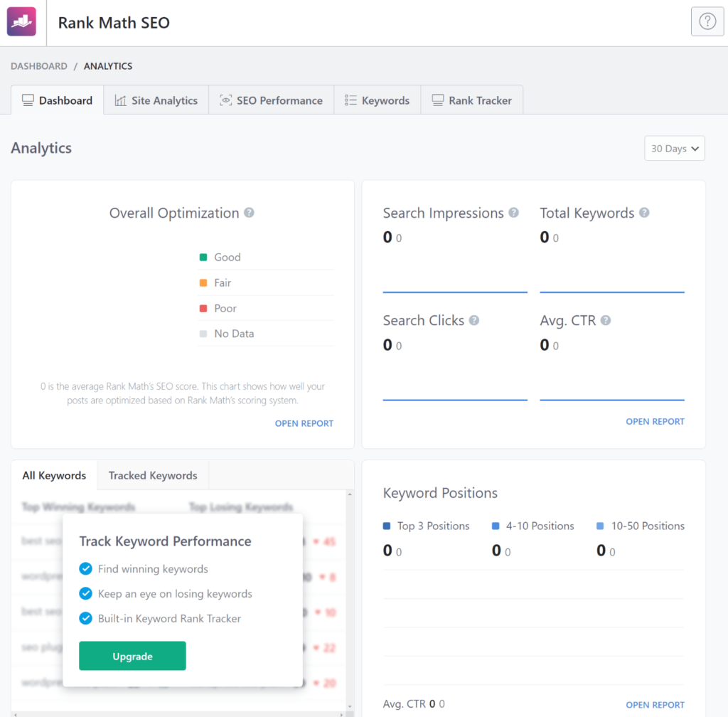Open the 30 Days date range dropdown

pyautogui.click(x=673, y=148)
